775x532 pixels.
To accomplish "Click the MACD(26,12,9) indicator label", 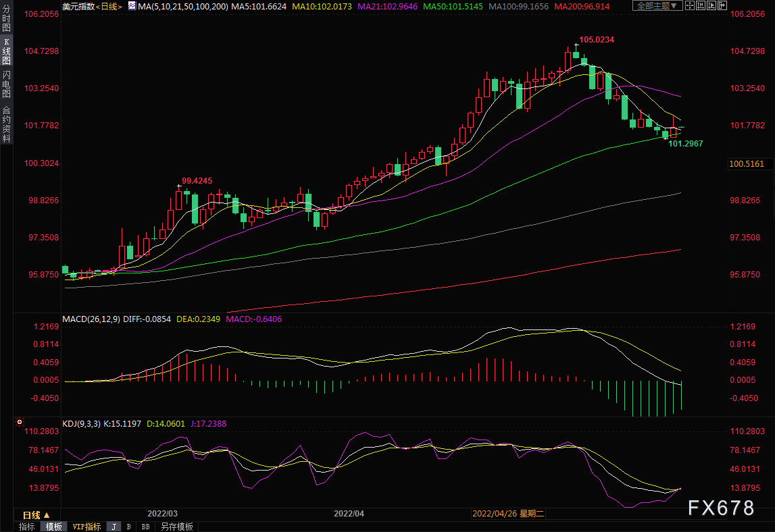I will click(91, 319).
